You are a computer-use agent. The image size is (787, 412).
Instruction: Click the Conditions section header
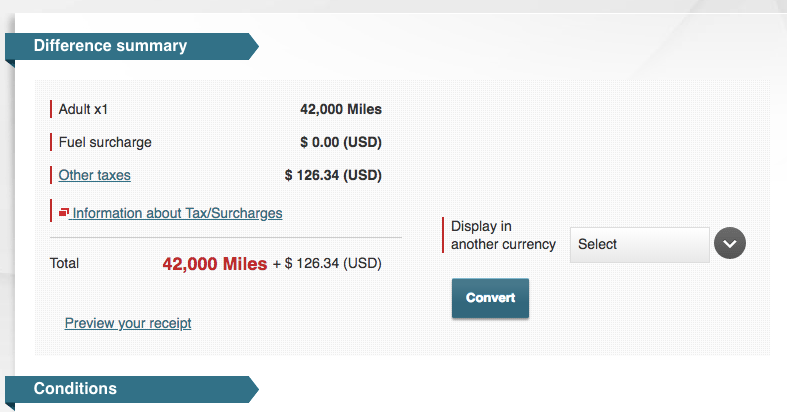(75, 388)
